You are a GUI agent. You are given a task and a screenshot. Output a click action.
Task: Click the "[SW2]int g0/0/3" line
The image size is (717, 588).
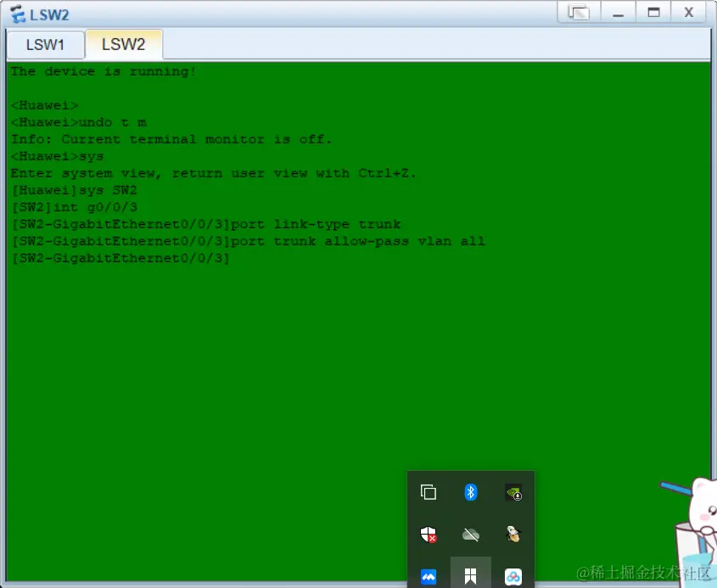pos(74,207)
